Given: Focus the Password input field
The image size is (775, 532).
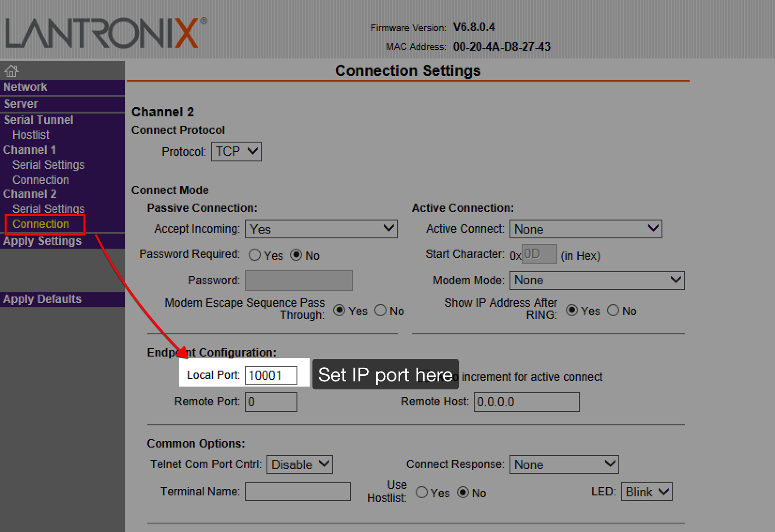Looking at the screenshot, I should pyautogui.click(x=299, y=281).
